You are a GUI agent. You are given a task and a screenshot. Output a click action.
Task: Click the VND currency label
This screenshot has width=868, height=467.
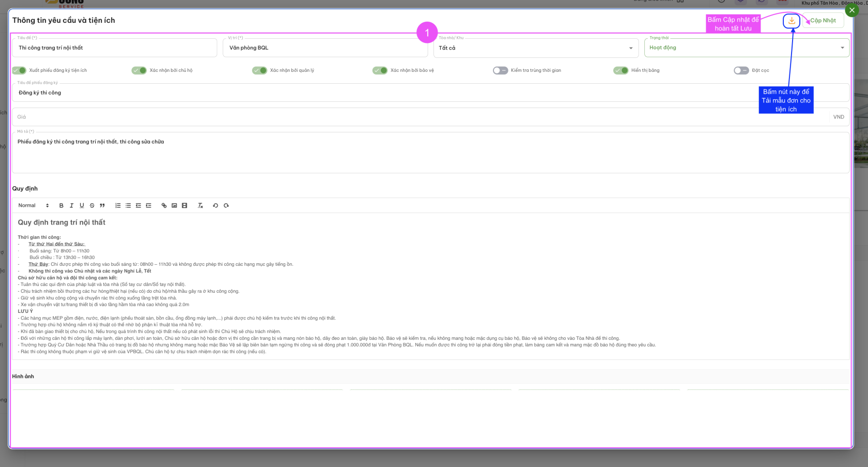(x=839, y=117)
